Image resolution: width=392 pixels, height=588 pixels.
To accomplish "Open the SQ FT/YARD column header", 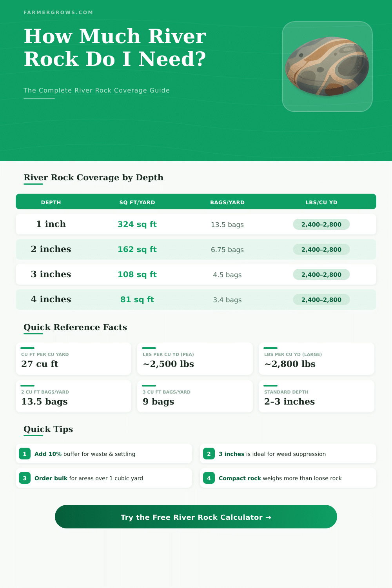I will point(137,202).
